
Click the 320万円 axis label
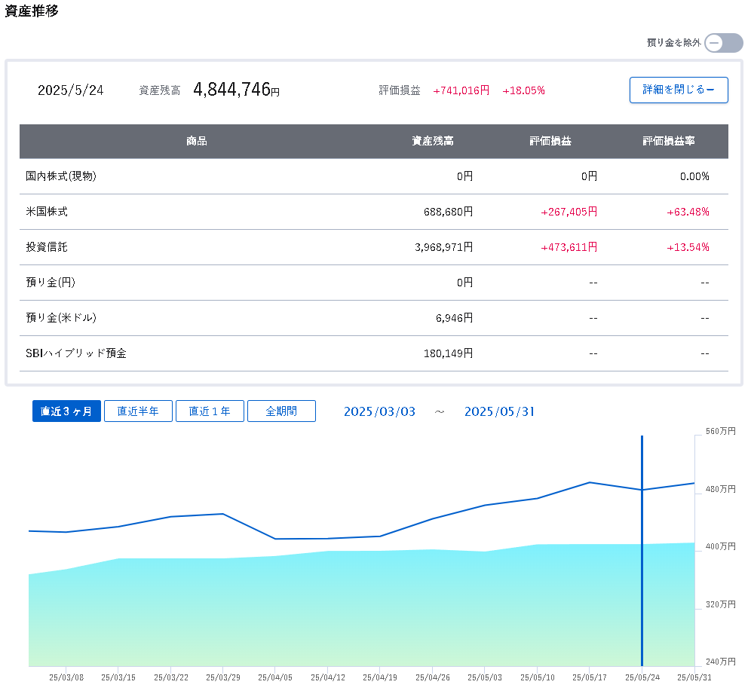[720, 604]
